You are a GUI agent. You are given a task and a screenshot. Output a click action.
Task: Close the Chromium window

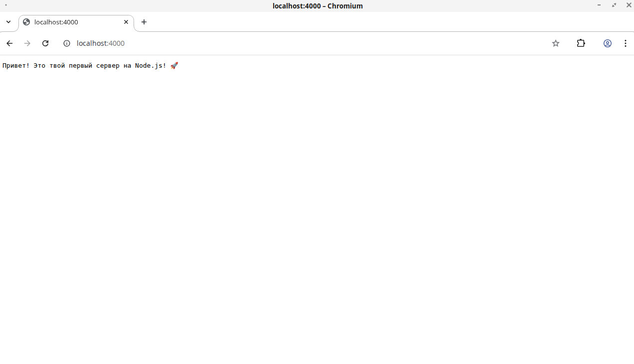(x=629, y=5)
